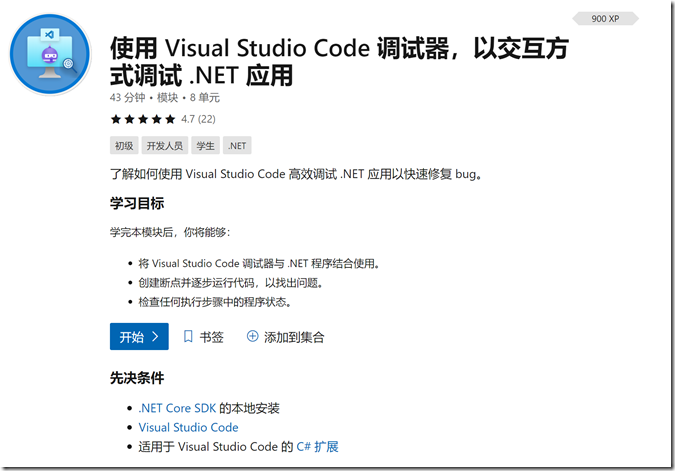Screen dimensions: 675x471
Task: Click the module badge icon with monitor
Action: pyautogui.click(x=50, y=54)
